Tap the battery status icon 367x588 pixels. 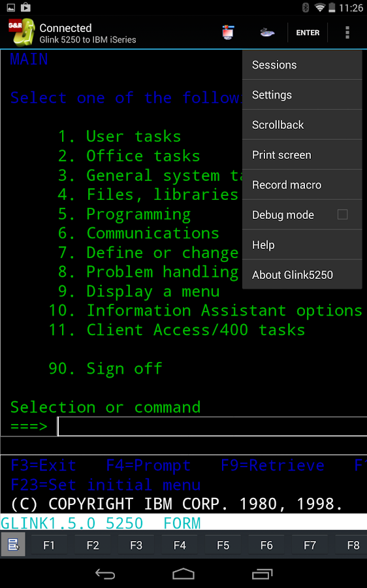pos(332,7)
